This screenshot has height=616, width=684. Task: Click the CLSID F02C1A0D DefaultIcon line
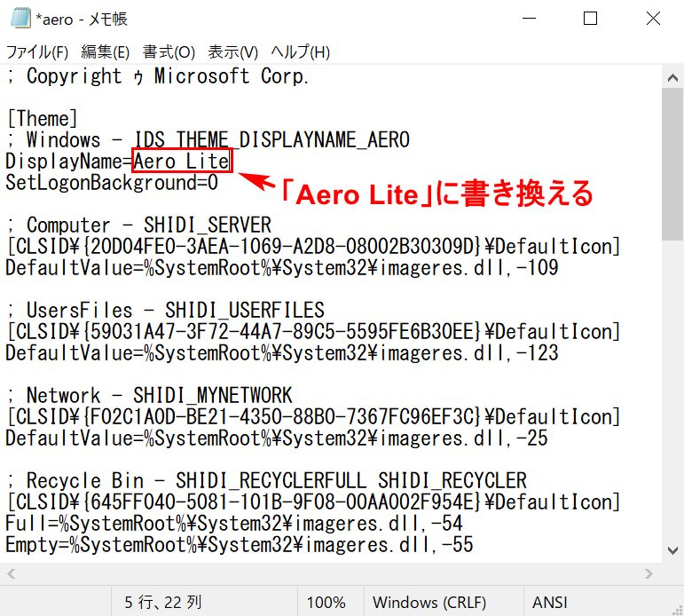click(x=313, y=417)
